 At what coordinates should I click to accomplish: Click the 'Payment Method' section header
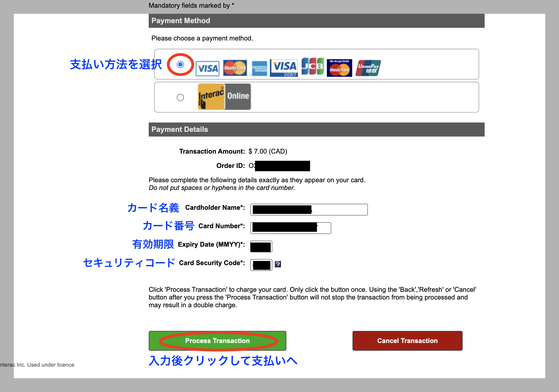[317, 21]
